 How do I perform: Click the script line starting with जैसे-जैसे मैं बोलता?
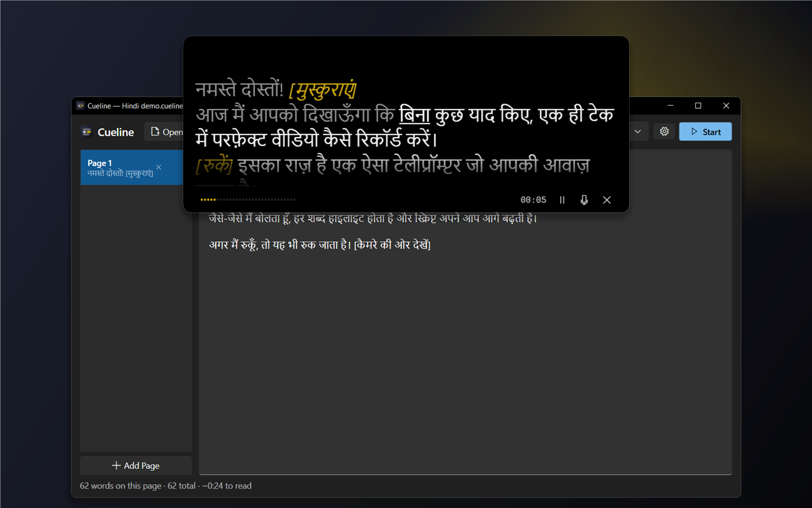(x=373, y=218)
